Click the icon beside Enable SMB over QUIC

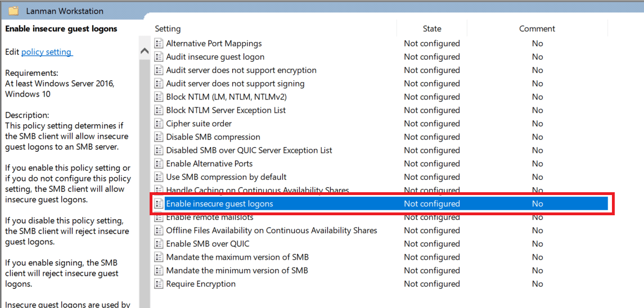click(x=159, y=244)
